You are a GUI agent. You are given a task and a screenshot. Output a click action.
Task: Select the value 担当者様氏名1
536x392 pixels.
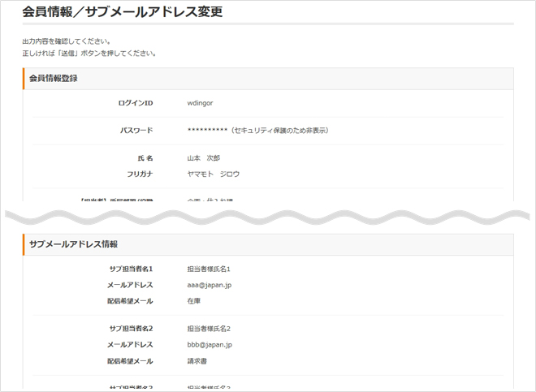point(210,269)
